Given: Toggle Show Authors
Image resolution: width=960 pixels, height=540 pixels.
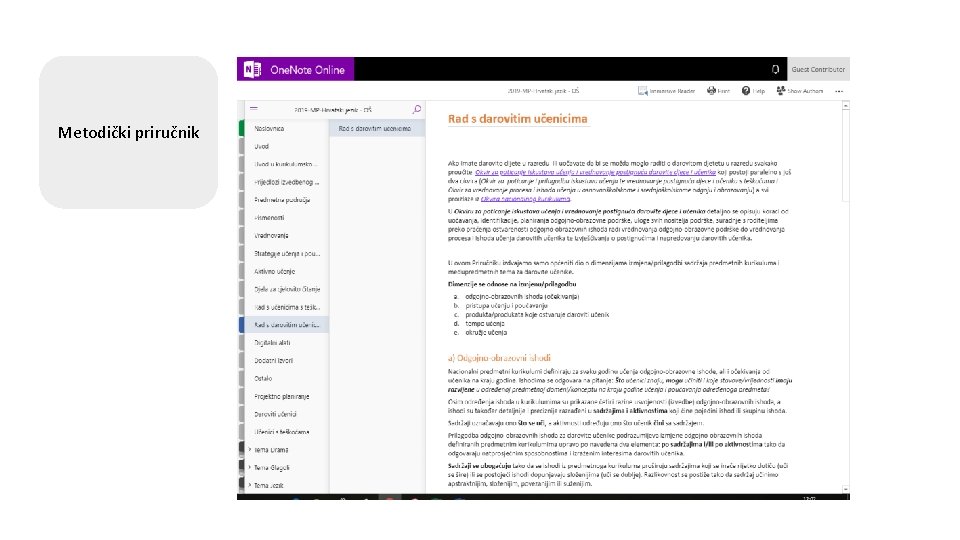Looking at the screenshot, I should [x=800, y=91].
